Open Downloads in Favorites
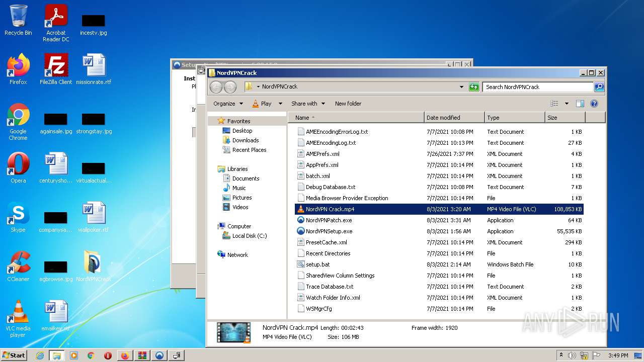Image resolution: width=644 pixels, height=362 pixels. point(246,140)
